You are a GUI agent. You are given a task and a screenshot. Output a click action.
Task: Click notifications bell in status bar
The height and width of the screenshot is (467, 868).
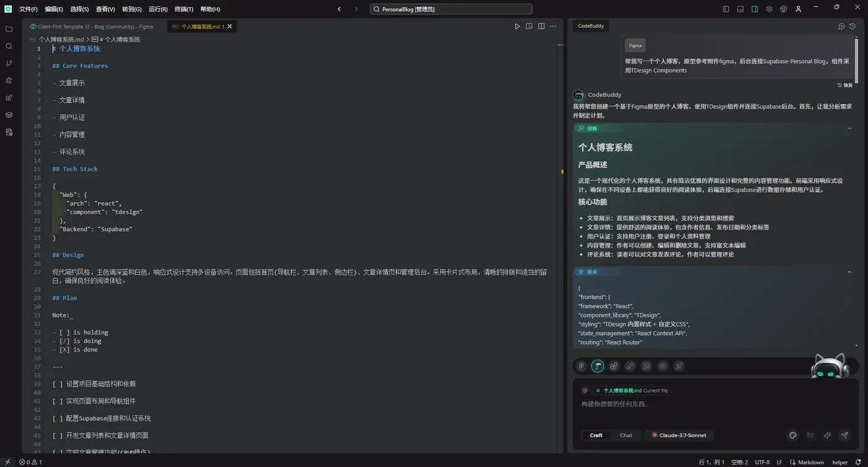[x=859, y=462]
